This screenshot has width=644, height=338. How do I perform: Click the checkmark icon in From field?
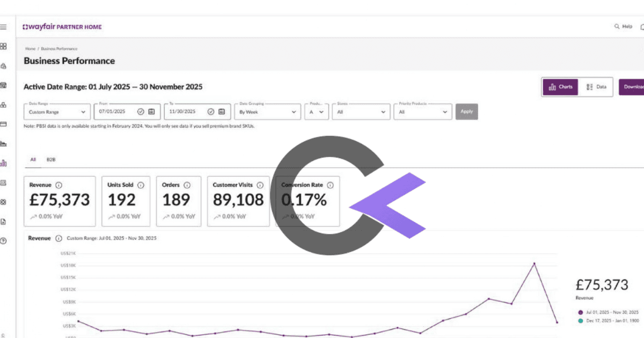pyautogui.click(x=141, y=112)
